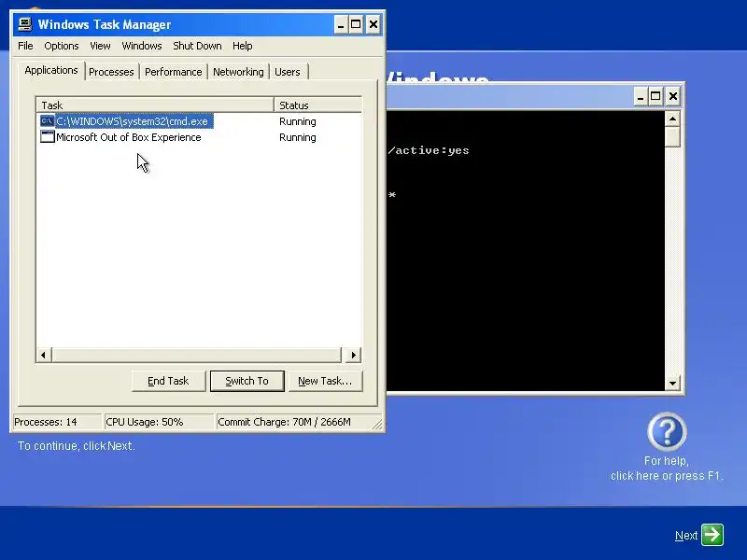Select the Applications tab
The image size is (747, 560).
pyautogui.click(x=51, y=71)
